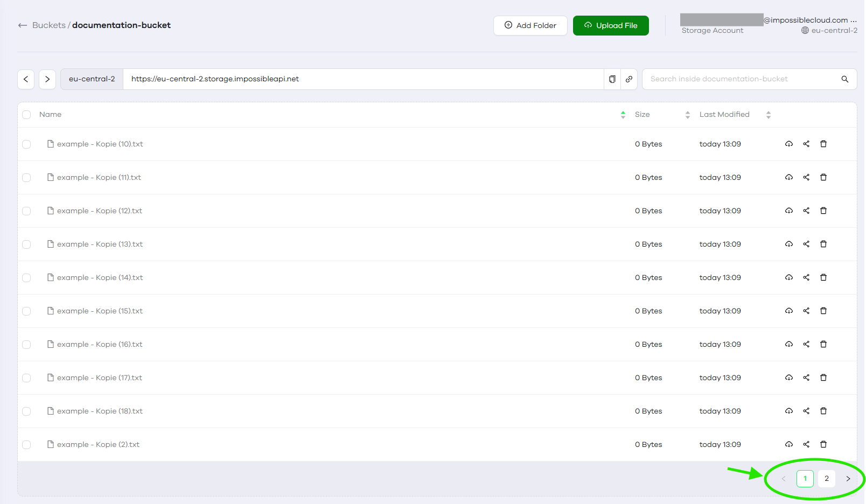The height and width of the screenshot is (504, 866).
Task: Tick checkbox for example - Kopie (17).txt
Action: click(26, 378)
